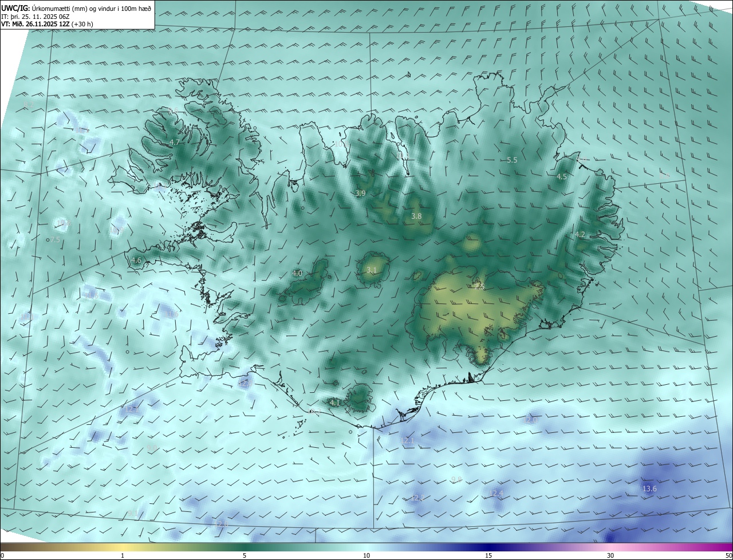Click the 13.6 value label over the sea

pos(650,488)
